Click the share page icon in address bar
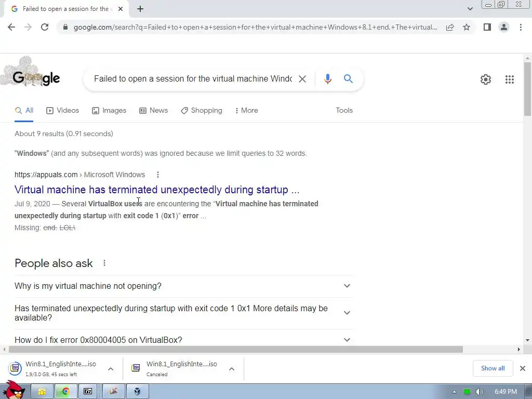This screenshot has height=399, width=532. [450, 27]
